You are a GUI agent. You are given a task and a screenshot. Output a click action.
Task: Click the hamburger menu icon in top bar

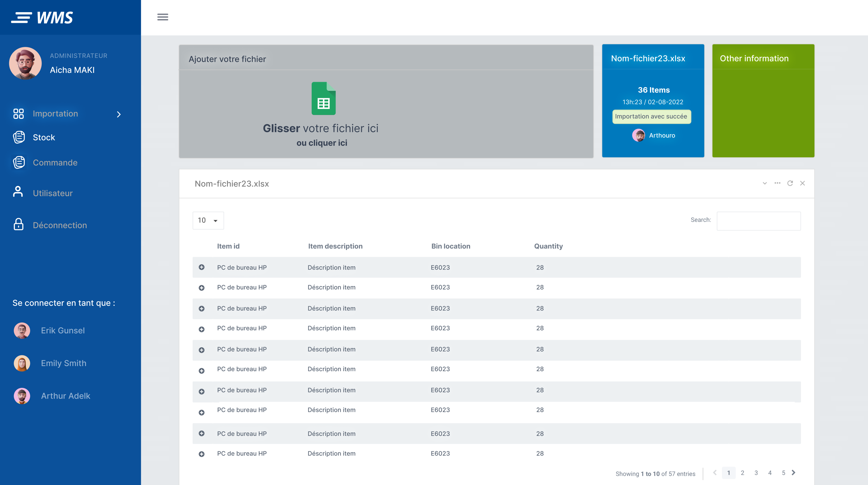coord(162,17)
